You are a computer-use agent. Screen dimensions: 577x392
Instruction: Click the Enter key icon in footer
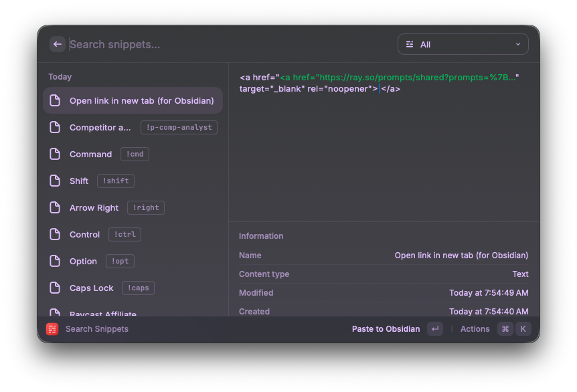[435, 329]
